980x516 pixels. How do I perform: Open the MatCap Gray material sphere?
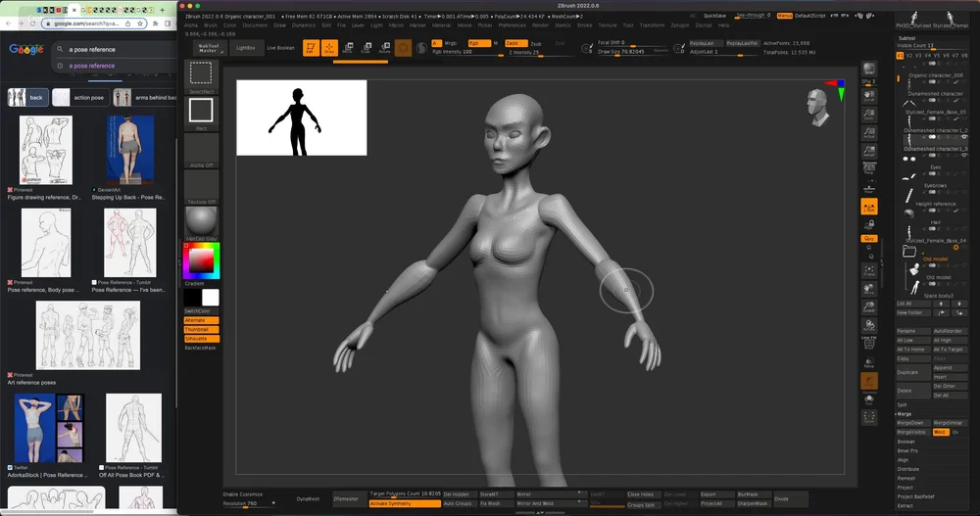click(x=201, y=223)
